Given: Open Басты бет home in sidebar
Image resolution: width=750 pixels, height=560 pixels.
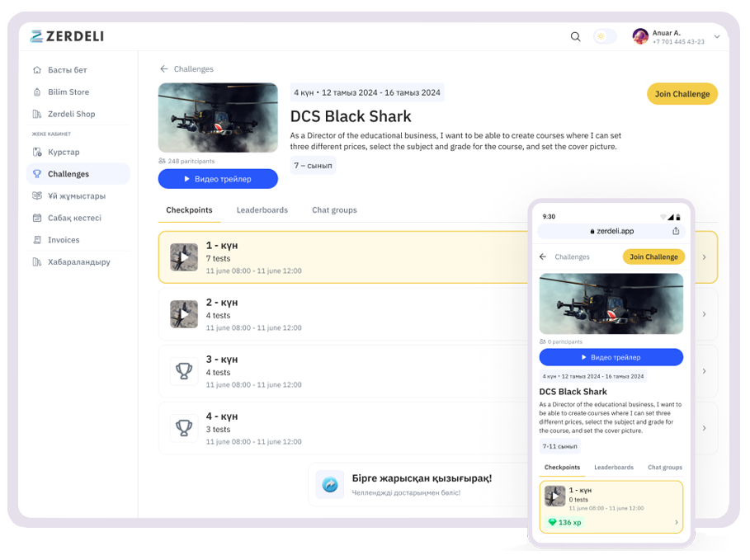Looking at the screenshot, I should pos(67,70).
